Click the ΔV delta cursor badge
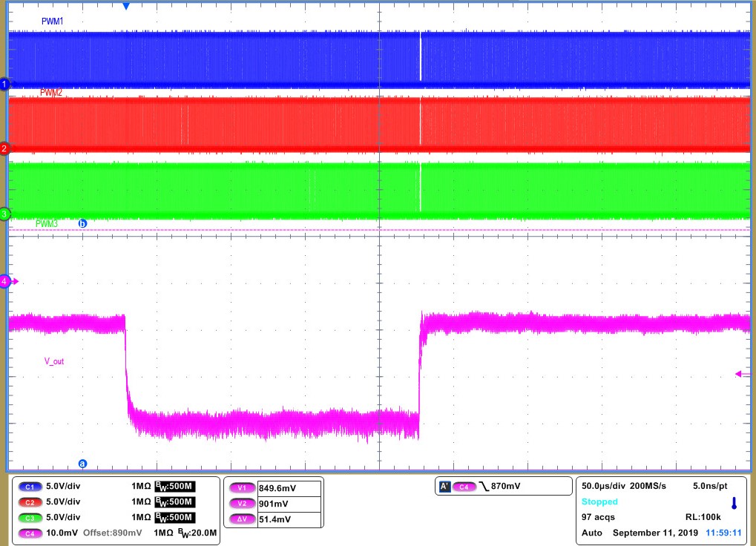Viewport: 756px width, 546px height. 241,518
